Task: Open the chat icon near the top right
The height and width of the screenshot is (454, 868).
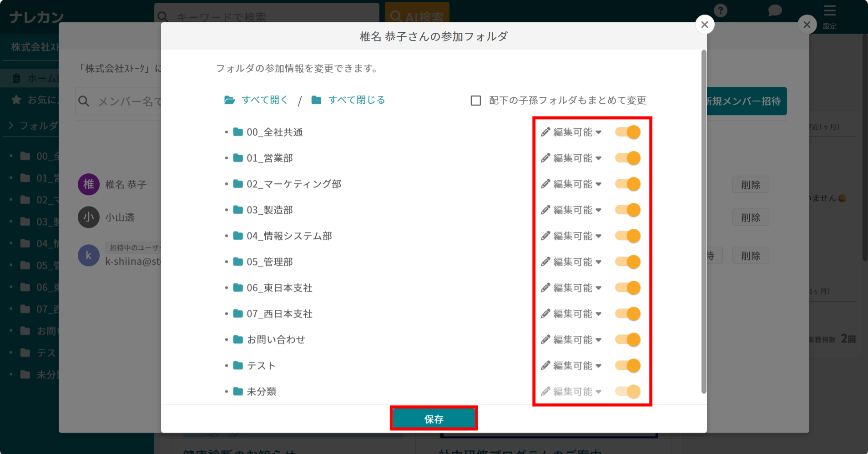Action: (774, 10)
